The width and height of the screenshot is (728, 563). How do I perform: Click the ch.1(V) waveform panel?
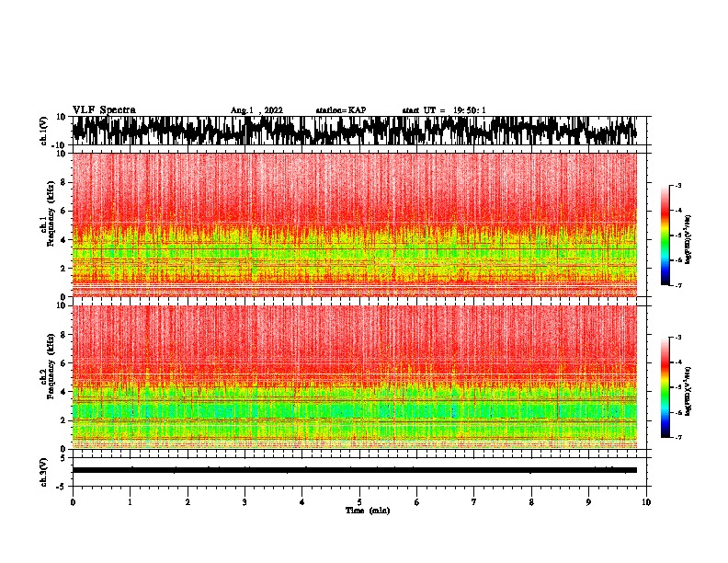coord(359,131)
